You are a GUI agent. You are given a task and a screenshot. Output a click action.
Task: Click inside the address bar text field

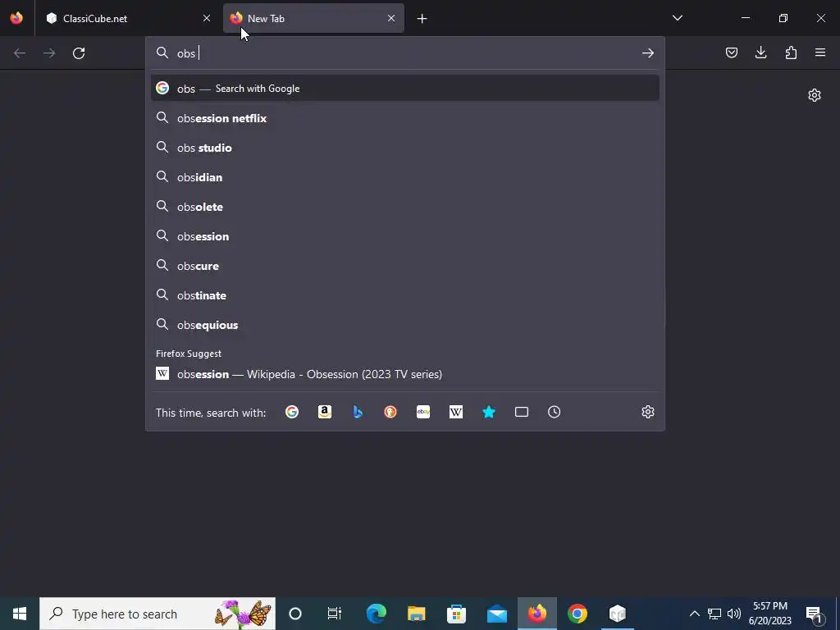point(405,53)
